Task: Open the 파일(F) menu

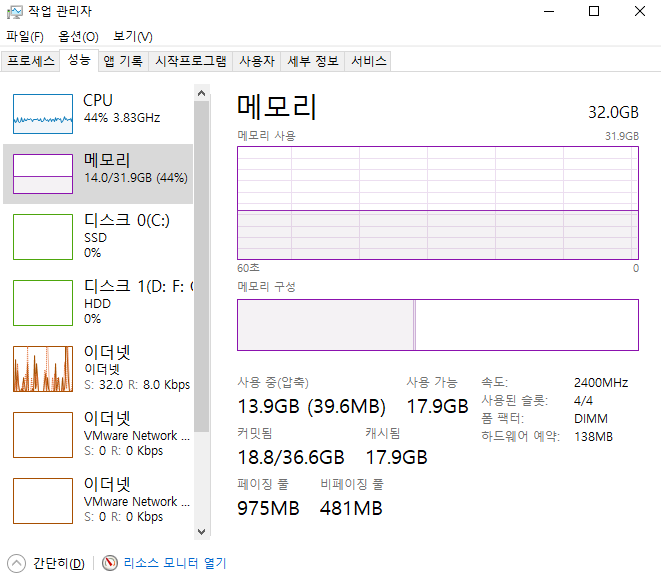Action: pyautogui.click(x=25, y=37)
